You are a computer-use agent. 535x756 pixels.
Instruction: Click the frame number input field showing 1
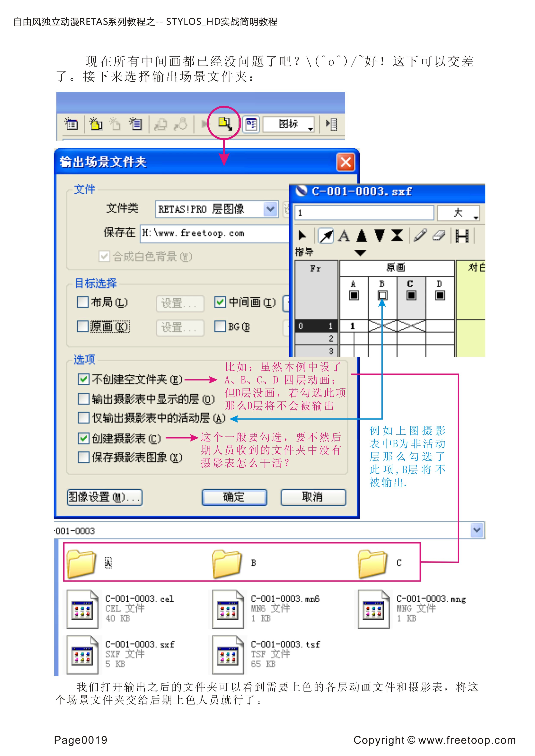click(x=364, y=213)
